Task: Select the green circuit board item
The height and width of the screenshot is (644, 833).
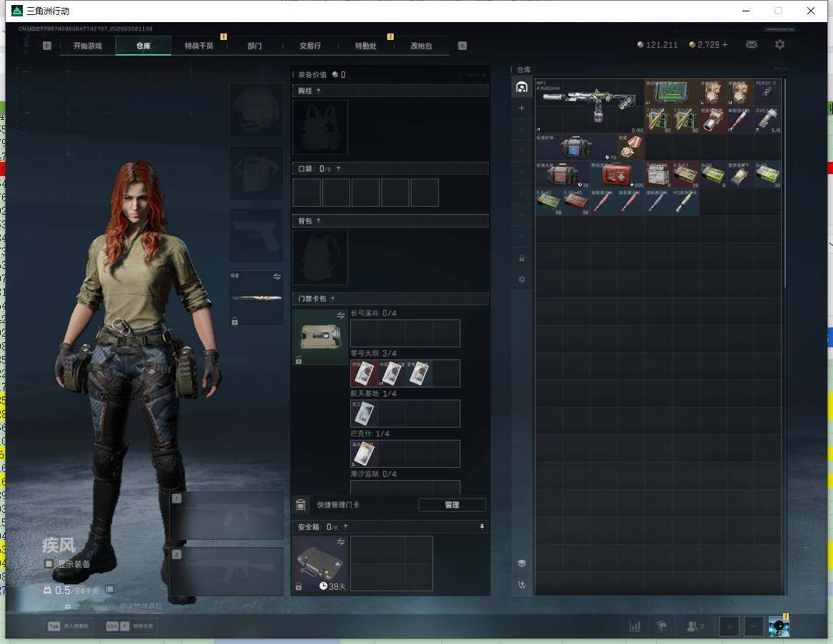Action: (672, 93)
